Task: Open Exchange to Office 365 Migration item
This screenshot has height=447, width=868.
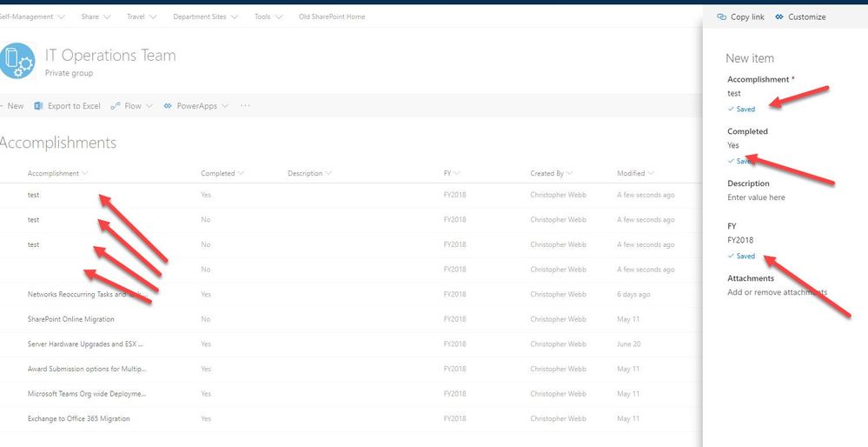Action: pyautogui.click(x=78, y=419)
